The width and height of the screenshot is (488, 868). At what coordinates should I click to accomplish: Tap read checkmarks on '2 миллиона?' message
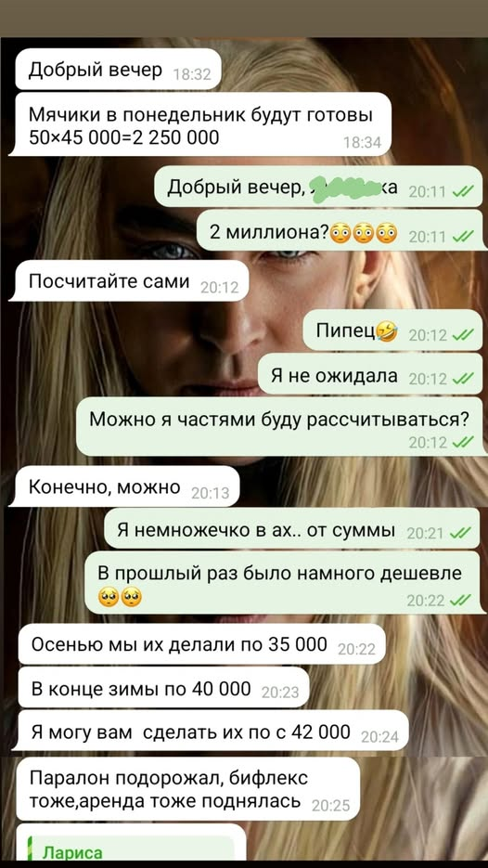point(463,237)
